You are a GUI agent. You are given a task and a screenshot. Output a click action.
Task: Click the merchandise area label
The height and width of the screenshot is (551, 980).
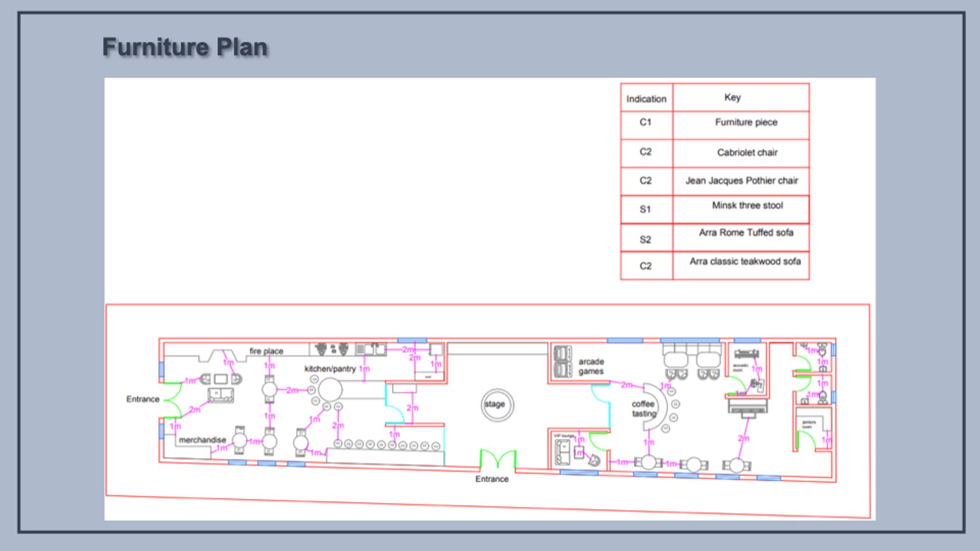(x=202, y=440)
